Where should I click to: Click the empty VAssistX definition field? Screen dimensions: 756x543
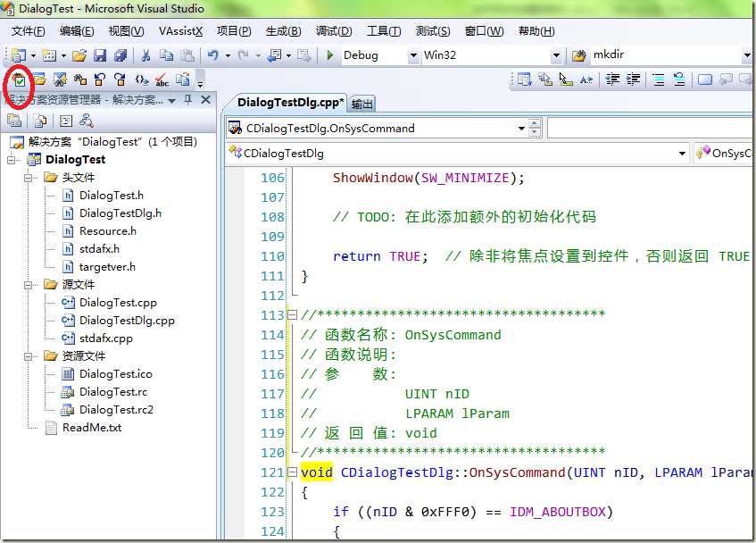coord(650,129)
